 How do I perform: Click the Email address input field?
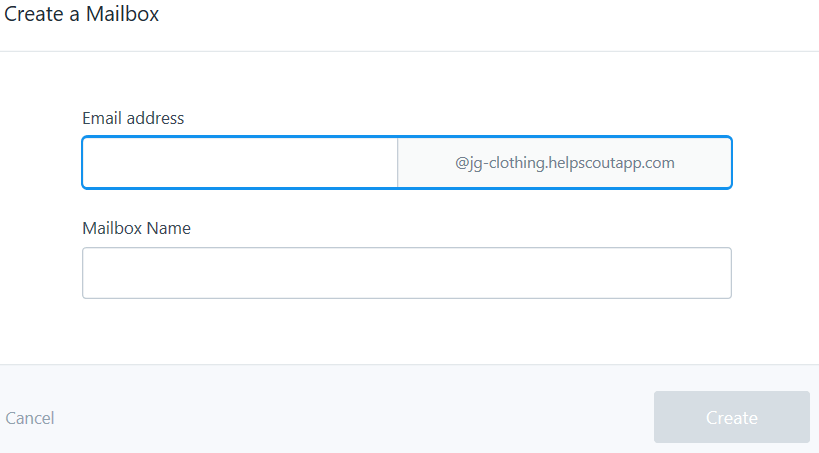[x=240, y=162]
